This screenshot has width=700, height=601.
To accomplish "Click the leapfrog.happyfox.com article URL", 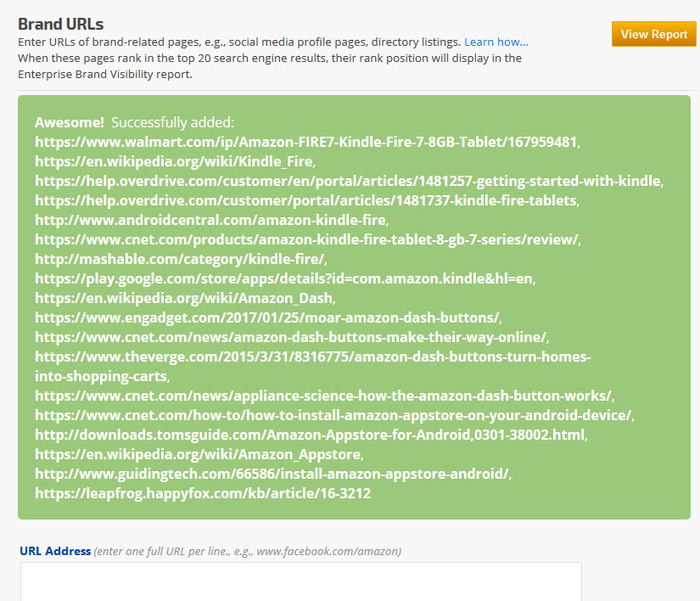I will tap(202, 493).
